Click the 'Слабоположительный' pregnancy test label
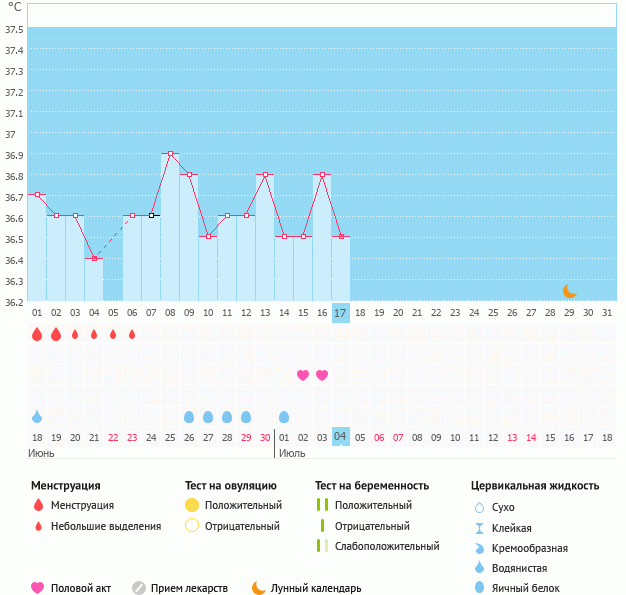 pyautogui.click(x=387, y=546)
